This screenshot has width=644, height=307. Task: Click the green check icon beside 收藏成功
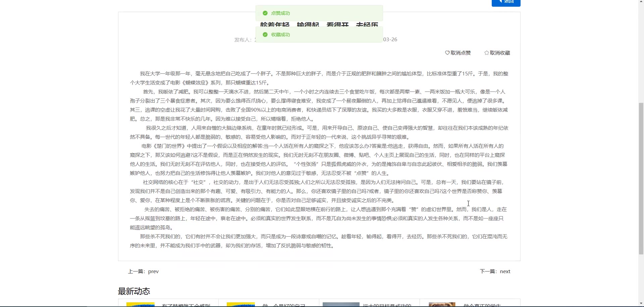point(265,35)
